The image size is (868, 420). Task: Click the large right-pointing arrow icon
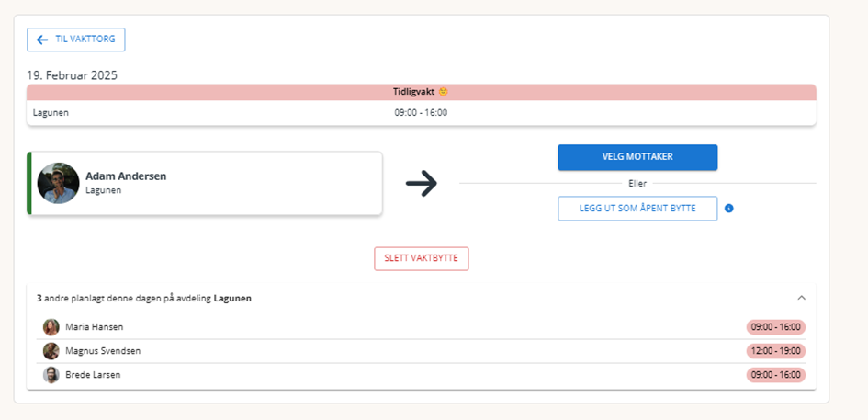(x=422, y=184)
